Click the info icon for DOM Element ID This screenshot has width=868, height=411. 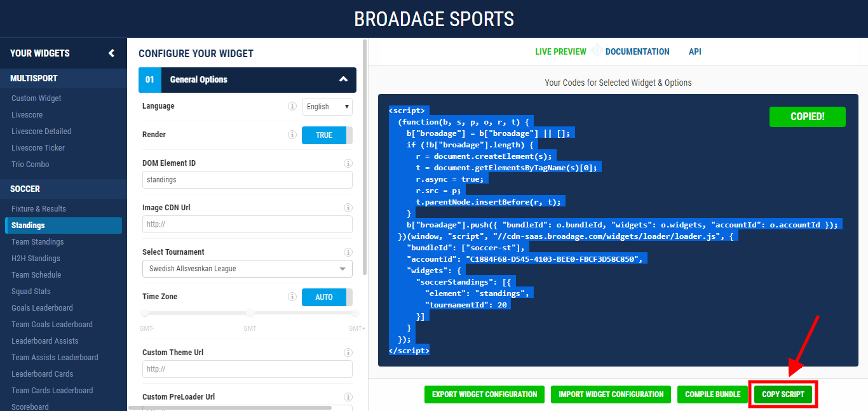click(x=348, y=163)
